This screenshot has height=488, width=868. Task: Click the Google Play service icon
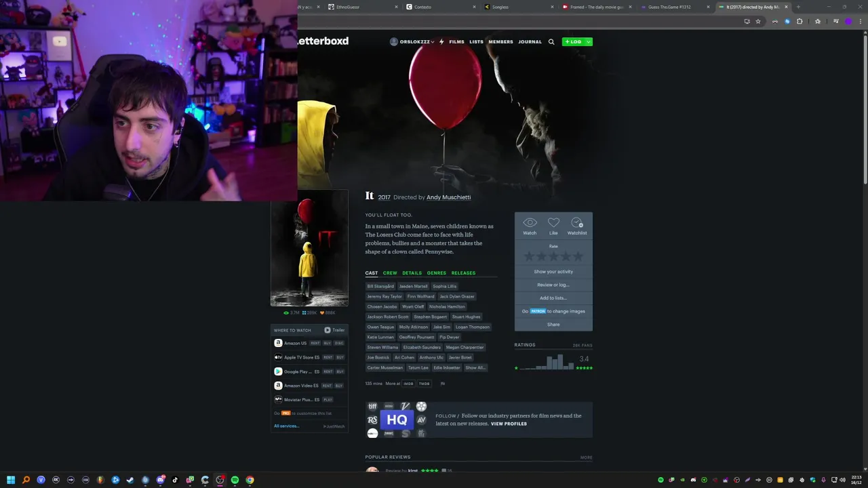(x=278, y=371)
